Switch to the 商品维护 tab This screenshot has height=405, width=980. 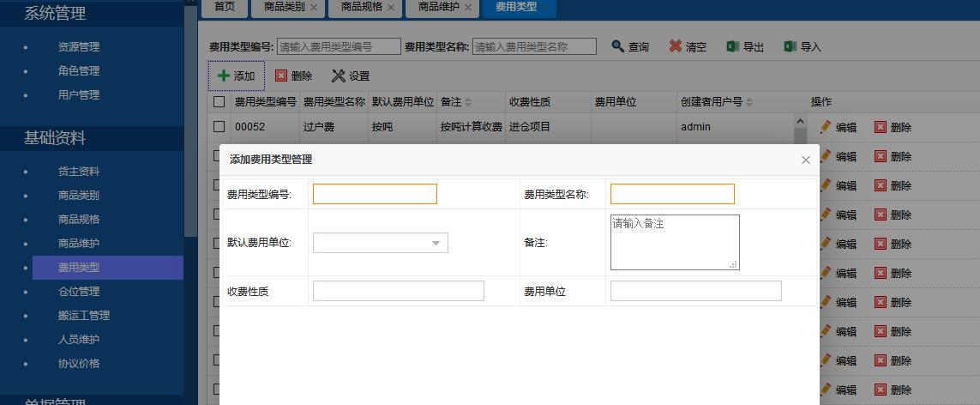click(438, 7)
